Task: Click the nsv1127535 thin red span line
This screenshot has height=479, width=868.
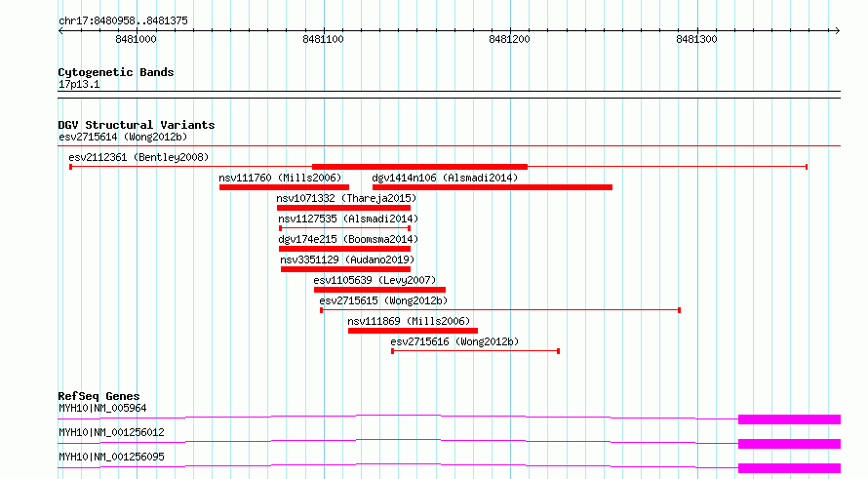Action: 345,228
